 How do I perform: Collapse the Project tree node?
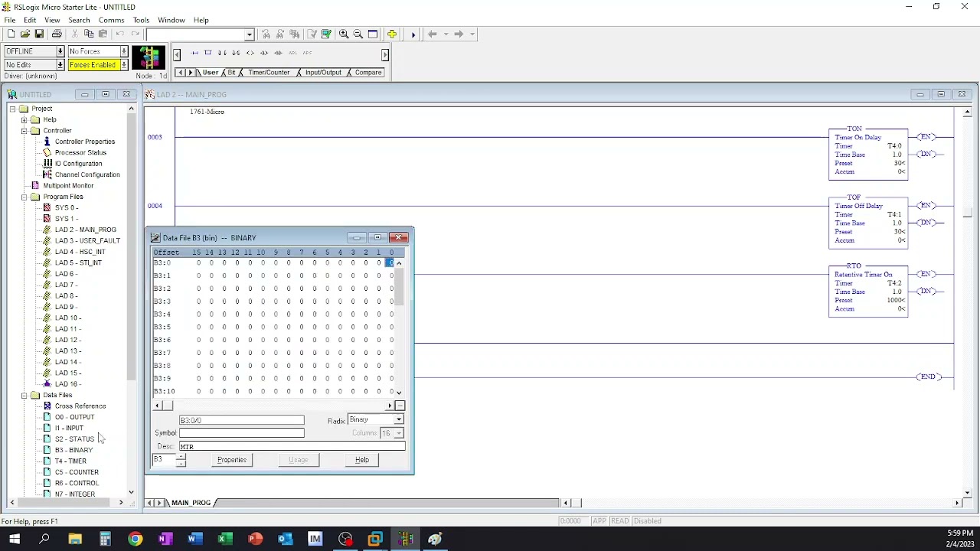[x=13, y=109]
